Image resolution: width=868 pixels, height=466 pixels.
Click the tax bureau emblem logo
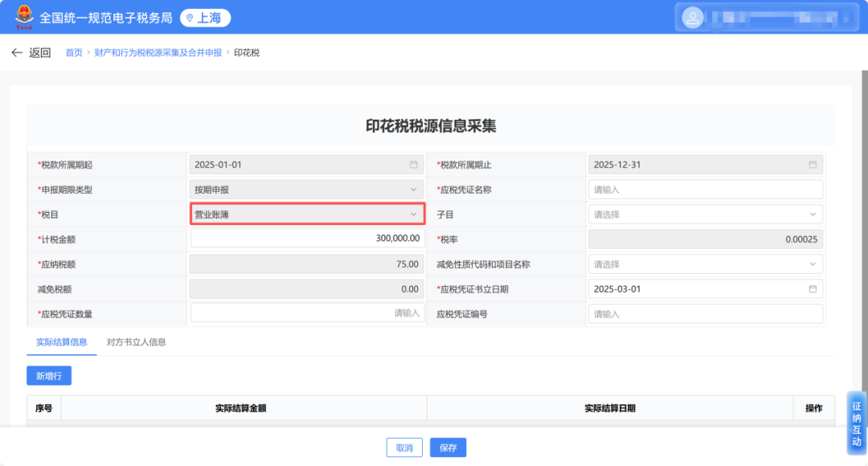click(22, 18)
